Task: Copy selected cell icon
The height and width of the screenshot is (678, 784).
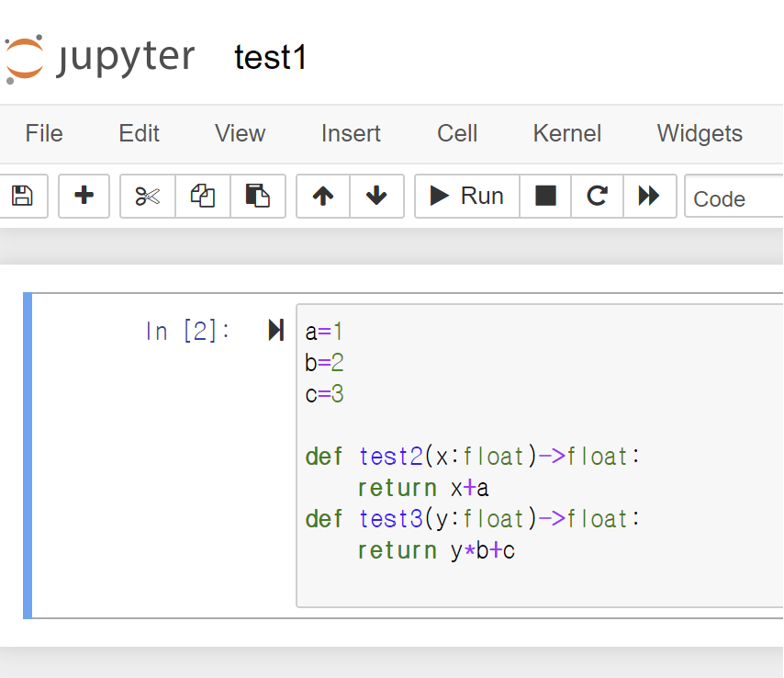Action: pyautogui.click(x=203, y=196)
